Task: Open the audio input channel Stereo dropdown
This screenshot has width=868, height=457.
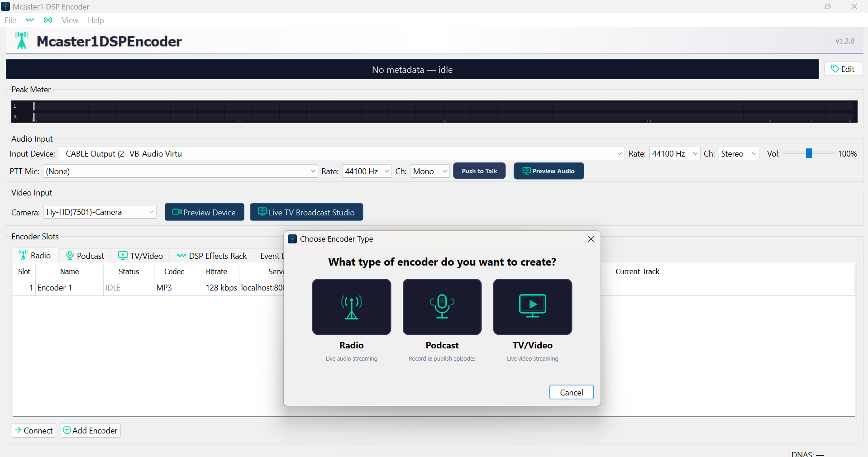Action: pos(738,154)
